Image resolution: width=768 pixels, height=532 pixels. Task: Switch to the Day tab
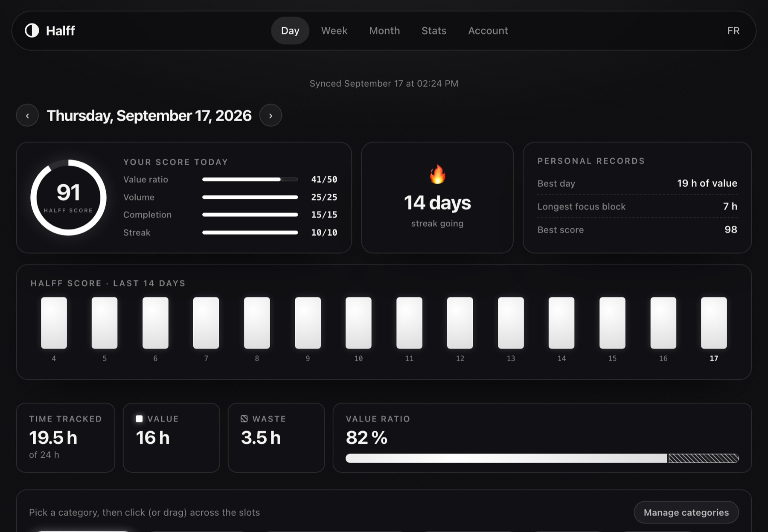[290, 31]
